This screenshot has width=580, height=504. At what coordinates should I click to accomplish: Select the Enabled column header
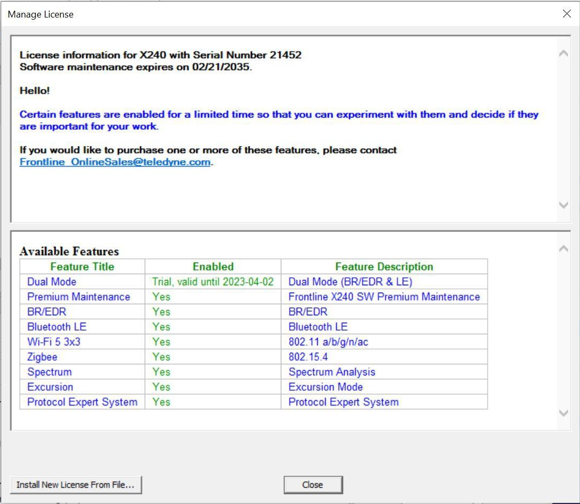[x=213, y=266]
